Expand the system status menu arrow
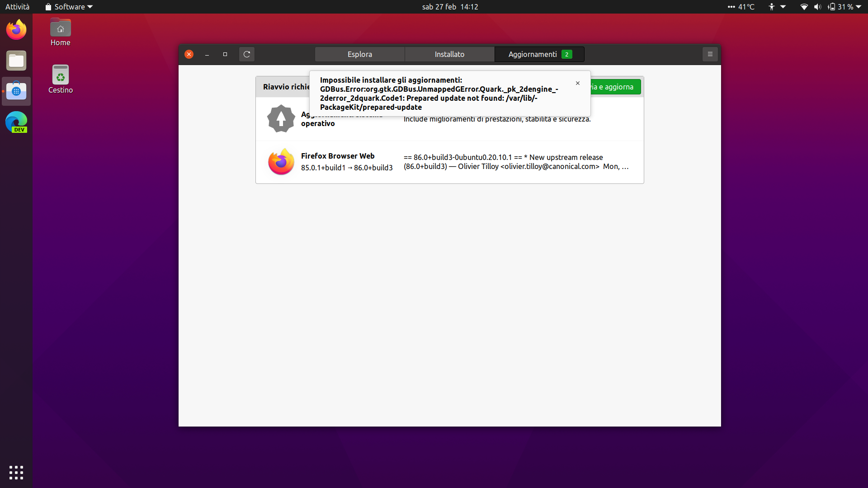This screenshot has height=488, width=868. [859, 7]
